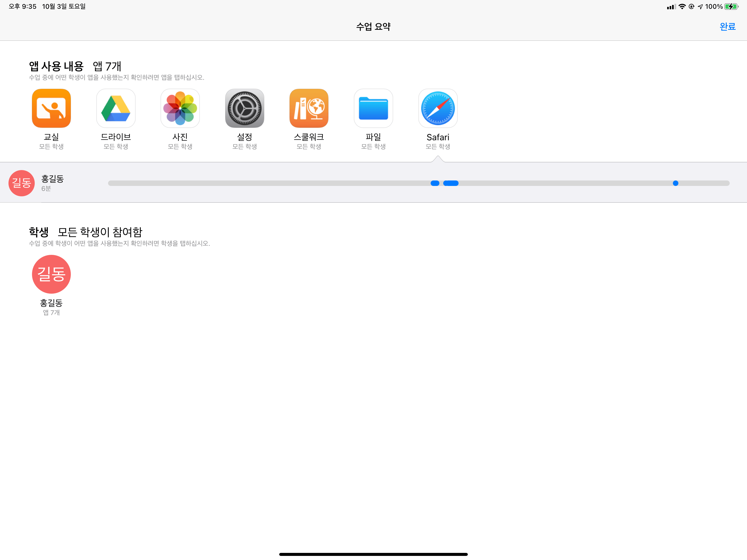This screenshot has width=747, height=560.
Task: Tap the 홍길동 name under student avatar
Action: pos(51,303)
